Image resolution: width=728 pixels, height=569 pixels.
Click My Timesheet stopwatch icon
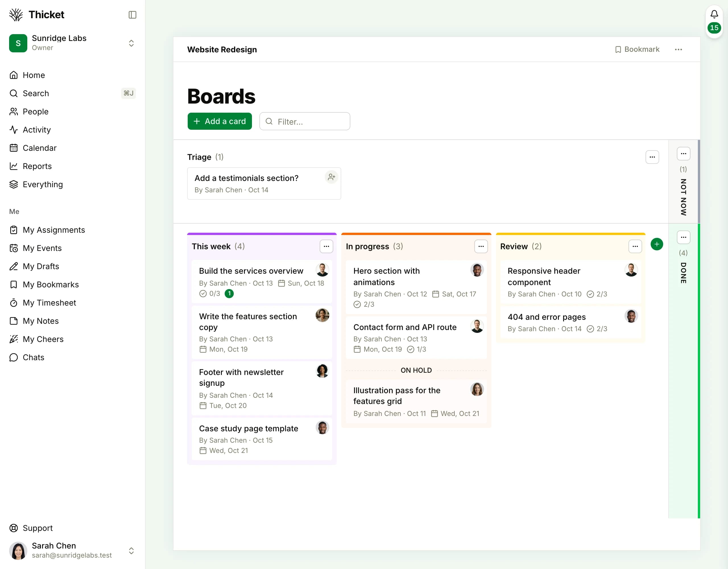click(x=14, y=303)
